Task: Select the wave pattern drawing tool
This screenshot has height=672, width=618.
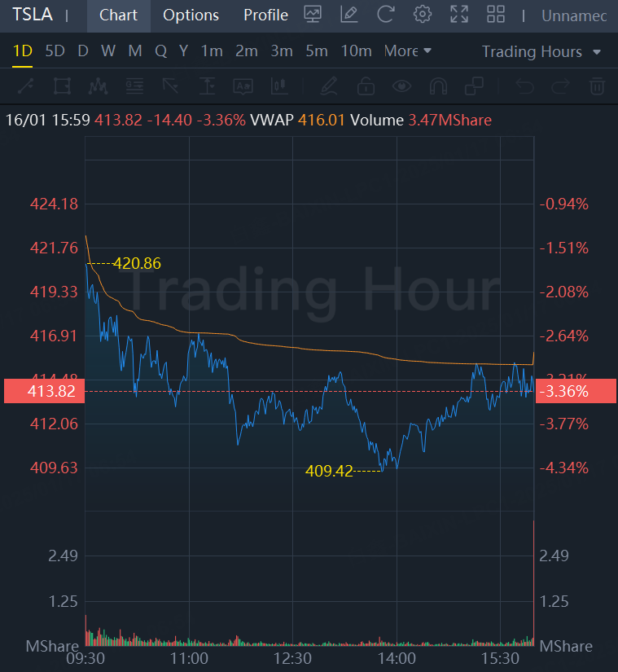Action: (x=98, y=86)
